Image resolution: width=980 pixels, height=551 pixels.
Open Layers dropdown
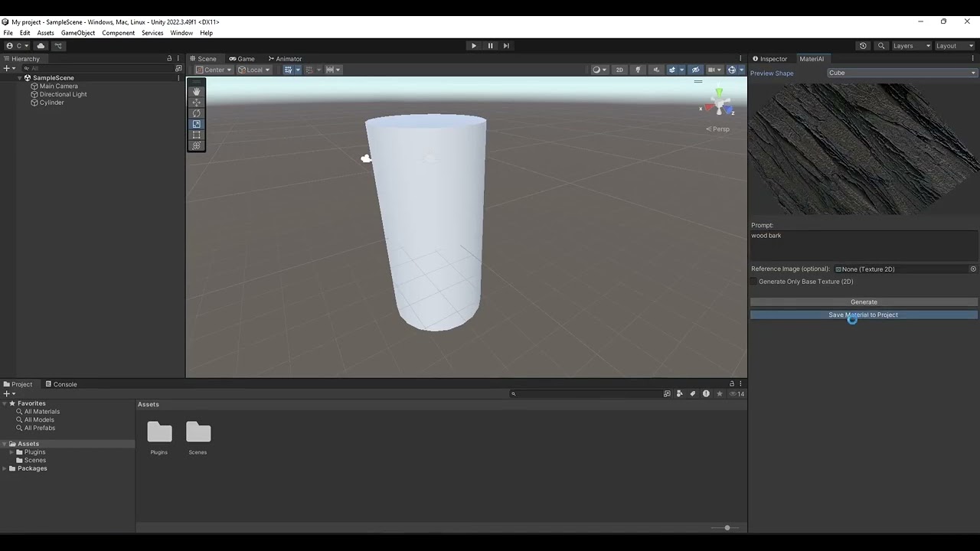pyautogui.click(x=911, y=46)
